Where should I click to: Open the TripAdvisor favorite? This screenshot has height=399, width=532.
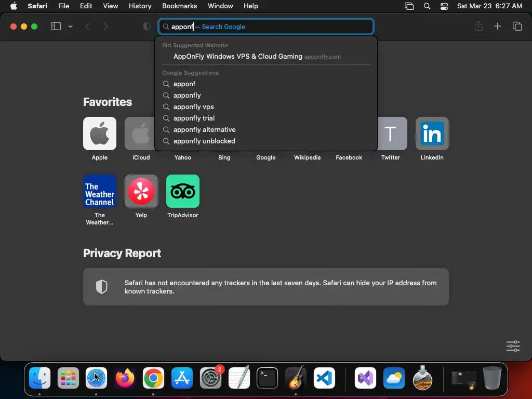pos(183,191)
